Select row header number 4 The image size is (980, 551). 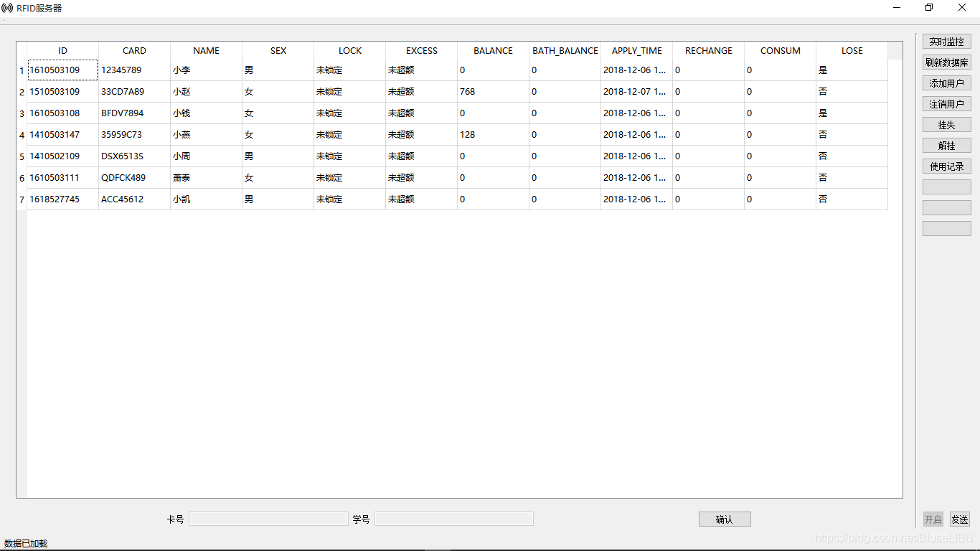click(x=22, y=135)
